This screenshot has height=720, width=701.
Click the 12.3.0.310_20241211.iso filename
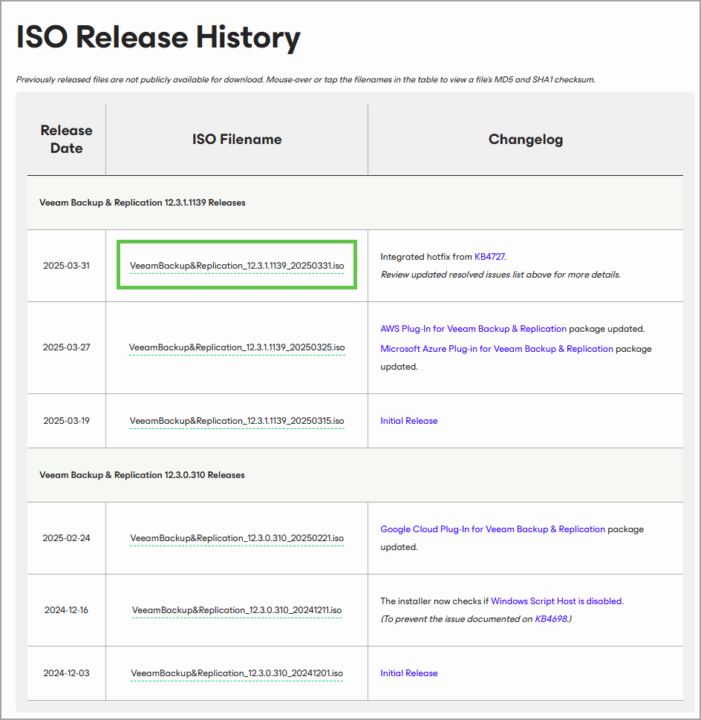pos(237,610)
